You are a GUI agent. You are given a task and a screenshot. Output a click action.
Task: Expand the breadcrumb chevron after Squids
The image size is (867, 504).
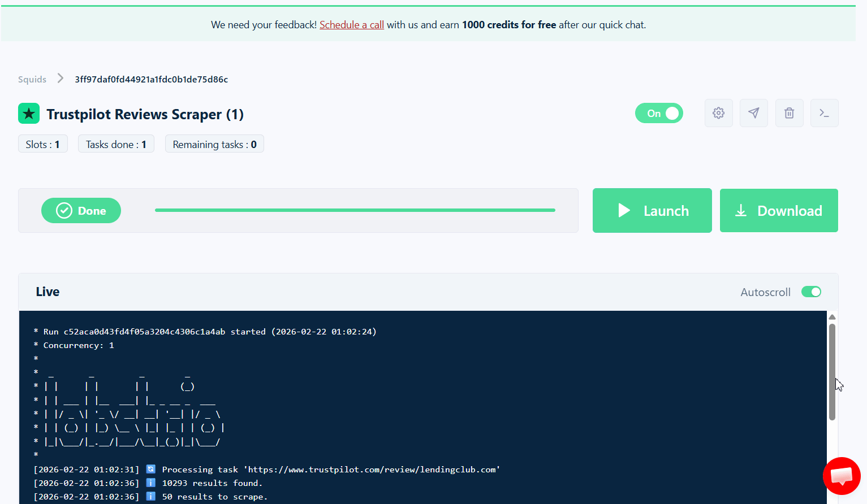[60, 79]
